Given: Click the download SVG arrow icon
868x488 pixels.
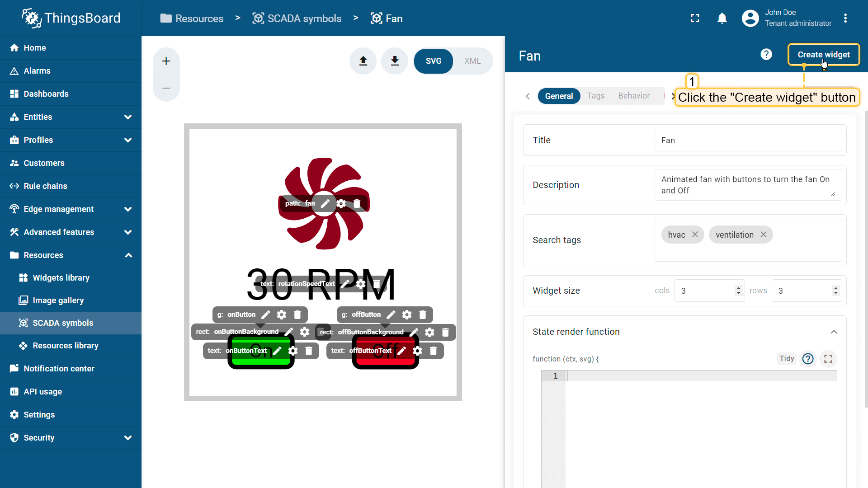Looking at the screenshot, I should pyautogui.click(x=395, y=61).
